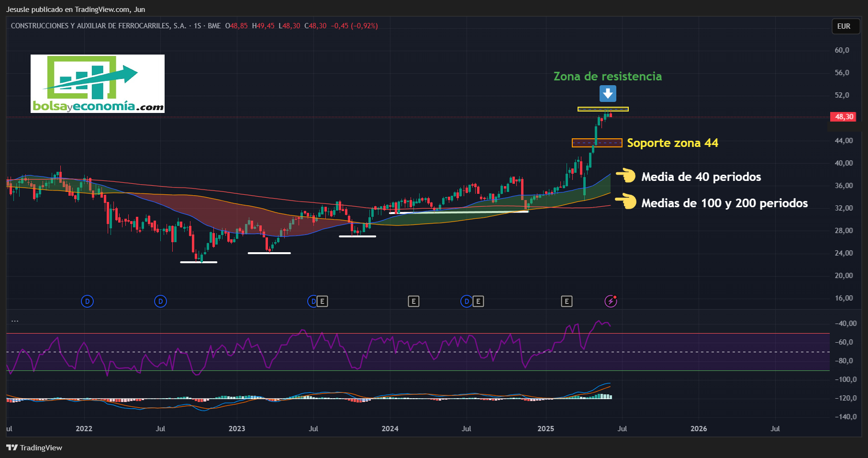This screenshot has height=458, width=868.
Task: Click the dividend D marker near 2022
Action: click(x=87, y=302)
